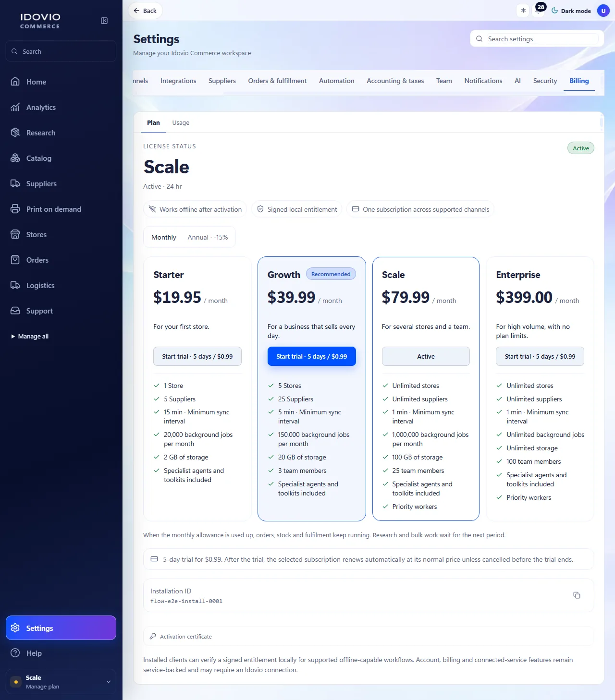
Task: Toggle Dark mode
Action: (571, 11)
